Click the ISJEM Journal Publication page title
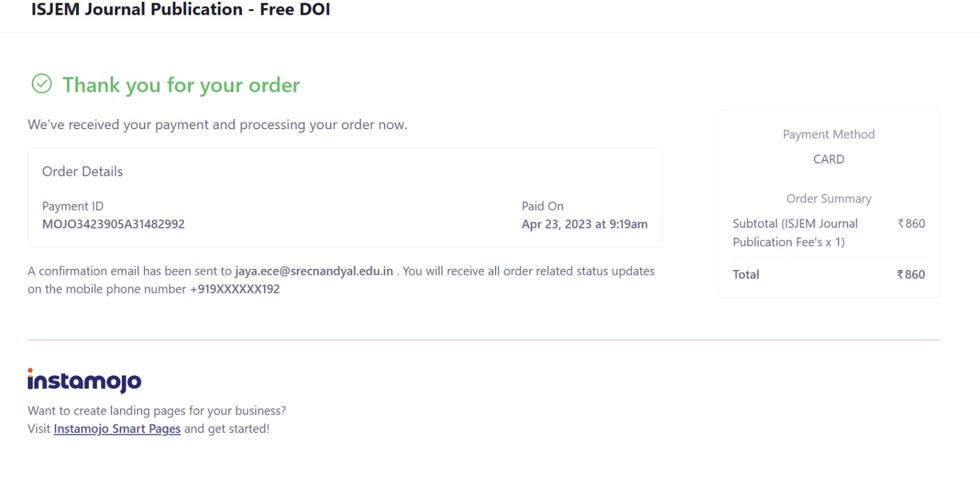The width and height of the screenshot is (980, 496). (x=181, y=10)
